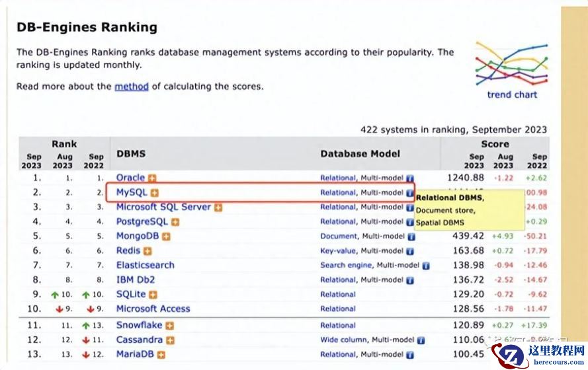The height and width of the screenshot is (370, 588).
Task: Click the plus icon beside Redis
Action: (147, 251)
